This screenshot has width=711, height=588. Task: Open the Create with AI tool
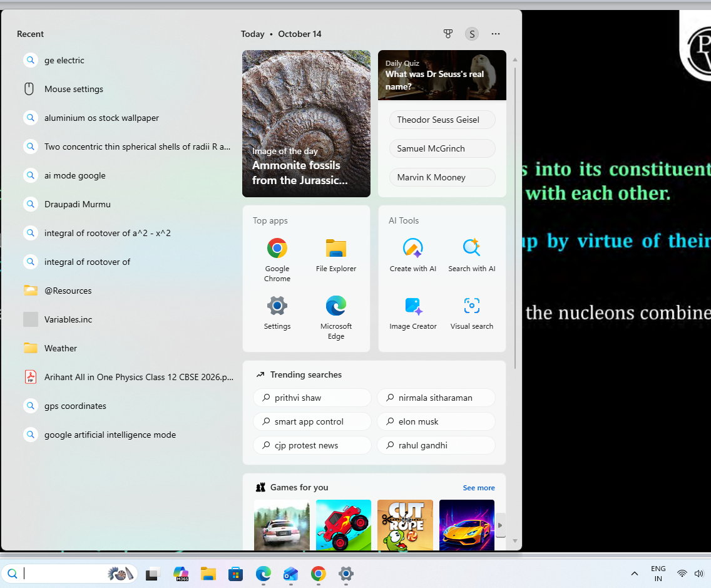[x=412, y=255]
